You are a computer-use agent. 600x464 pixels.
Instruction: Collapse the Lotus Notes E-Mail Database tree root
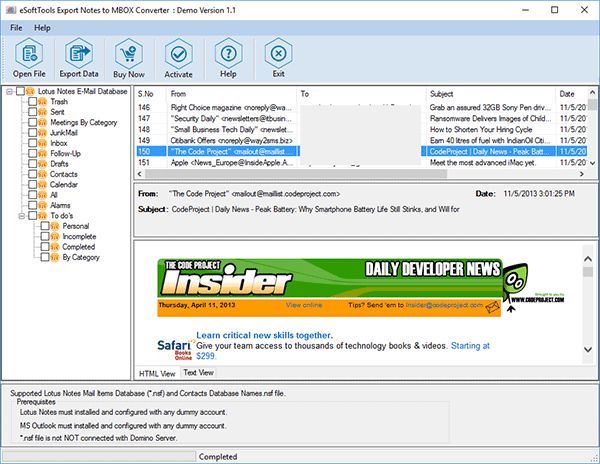(x=10, y=91)
